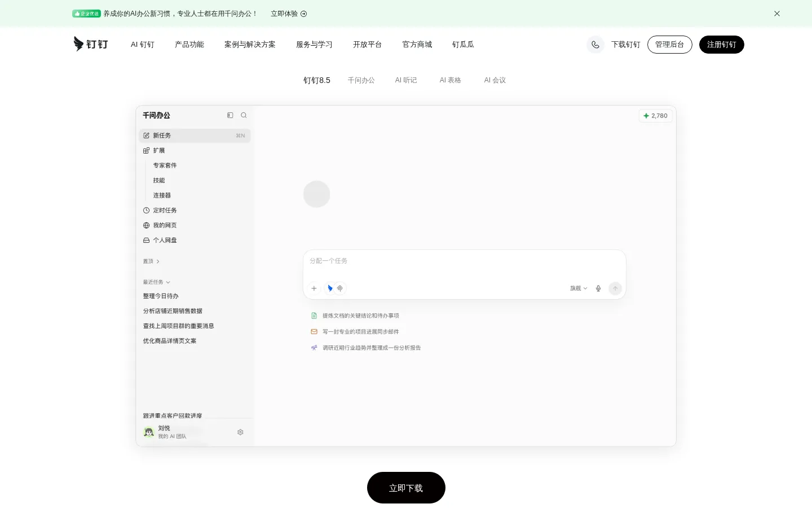Open 我的网页 in the sidebar

pos(160,225)
